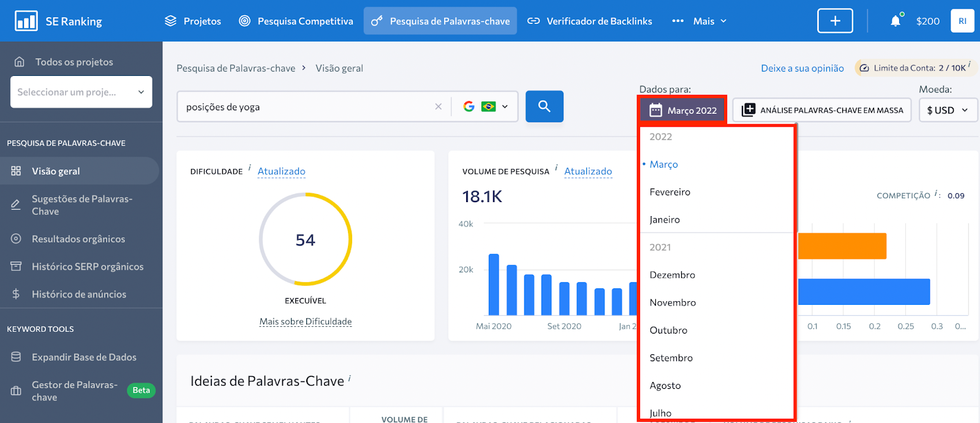Click the plus button in header

[835, 21]
